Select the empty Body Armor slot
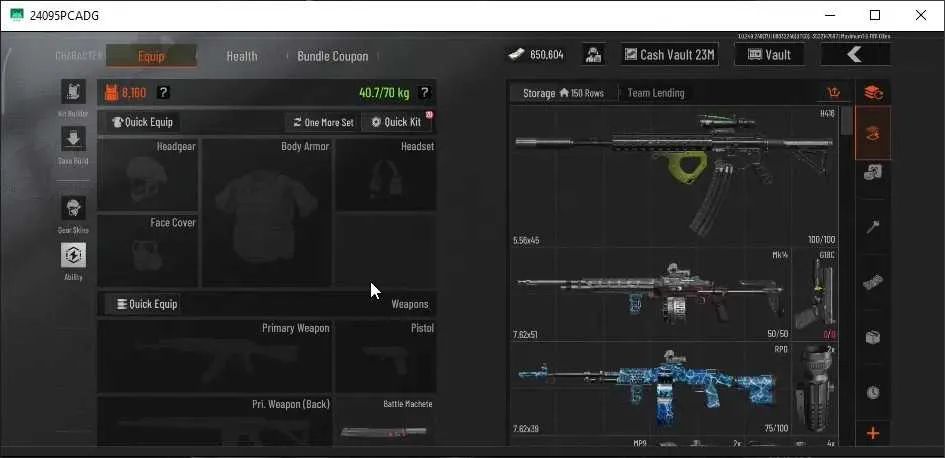Screen dimensions: 945x458 266,213
